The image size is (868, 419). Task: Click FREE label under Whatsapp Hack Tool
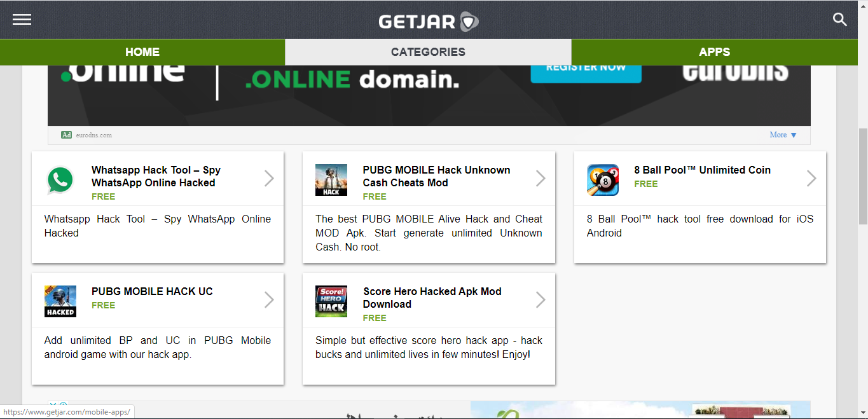click(x=103, y=196)
